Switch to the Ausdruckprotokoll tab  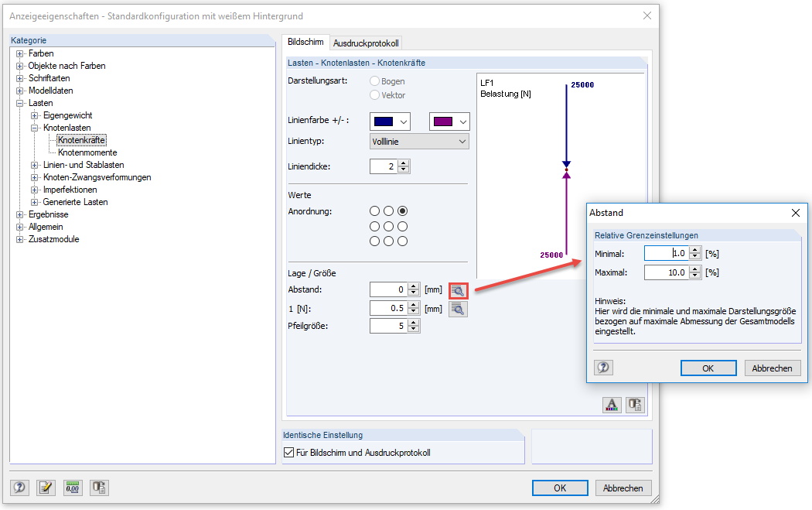click(x=366, y=43)
